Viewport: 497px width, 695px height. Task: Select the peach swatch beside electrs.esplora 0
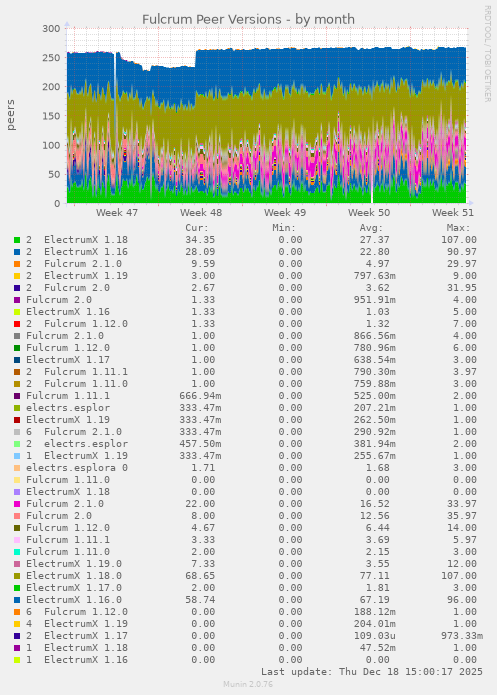(x=17, y=468)
